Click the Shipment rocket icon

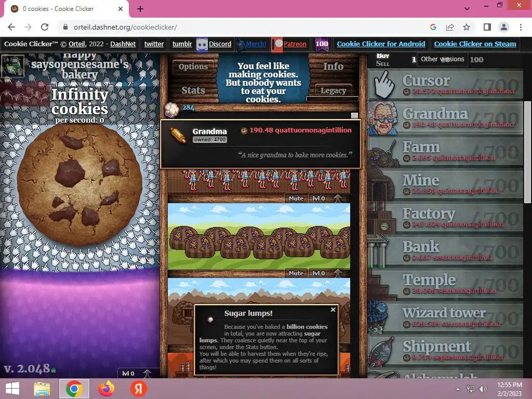click(x=382, y=352)
